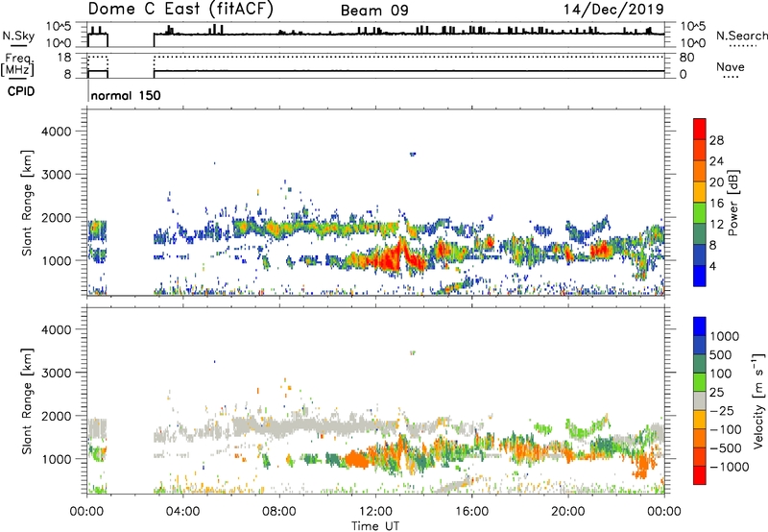Click the "Nave" legend label
The width and height of the screenshot is (768, 532).
(x=731, y=66)
